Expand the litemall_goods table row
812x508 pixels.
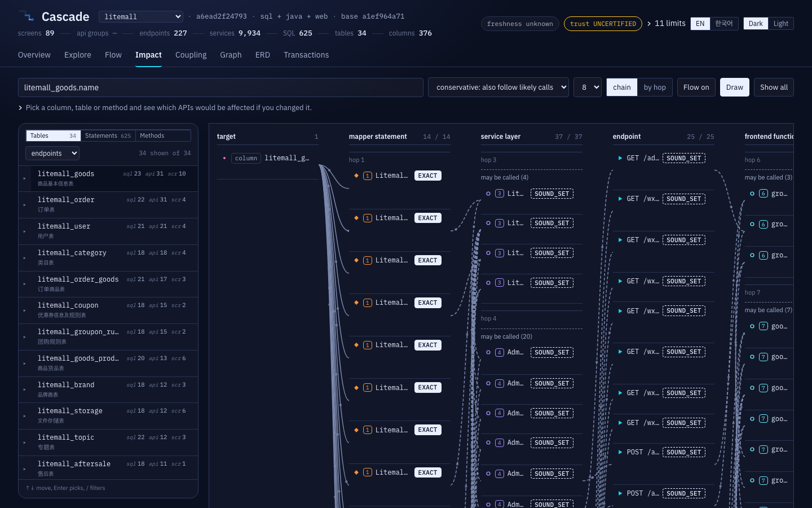(24, 178)
